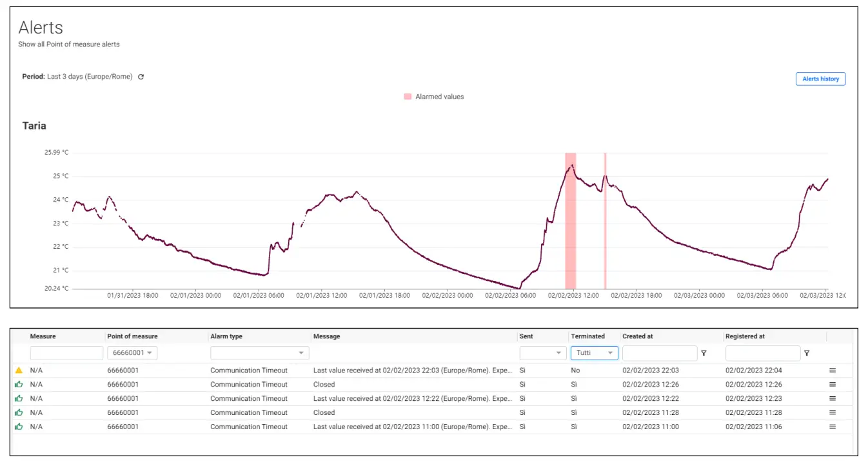
Task: Toggle the Alarmed values legend entry
Action: point(434,97)
